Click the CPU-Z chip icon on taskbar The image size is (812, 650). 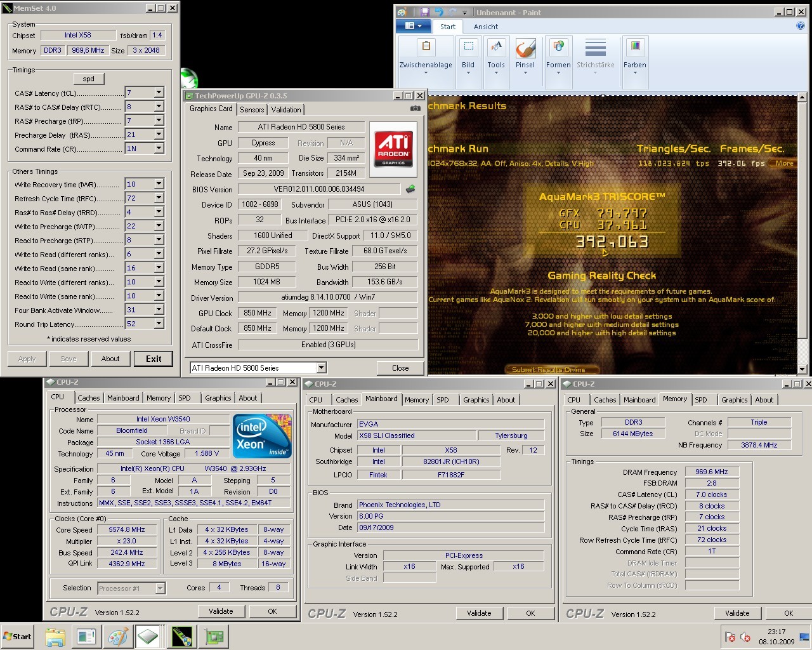point(148,637)
